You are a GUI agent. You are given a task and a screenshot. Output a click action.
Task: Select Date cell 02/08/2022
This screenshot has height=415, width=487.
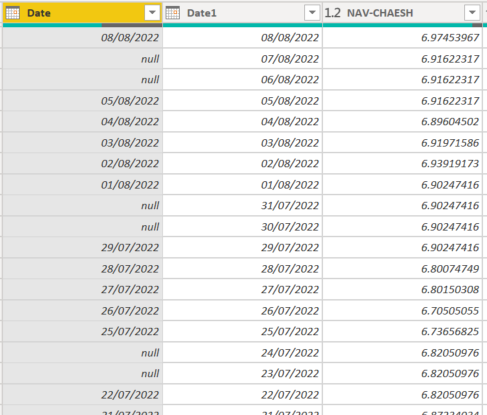(x=82, y=164)
